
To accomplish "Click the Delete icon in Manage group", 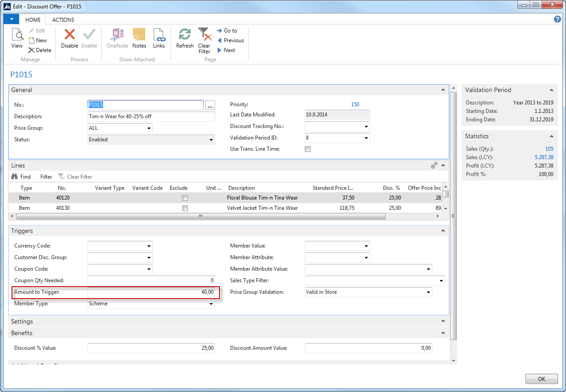I will 32,50.
